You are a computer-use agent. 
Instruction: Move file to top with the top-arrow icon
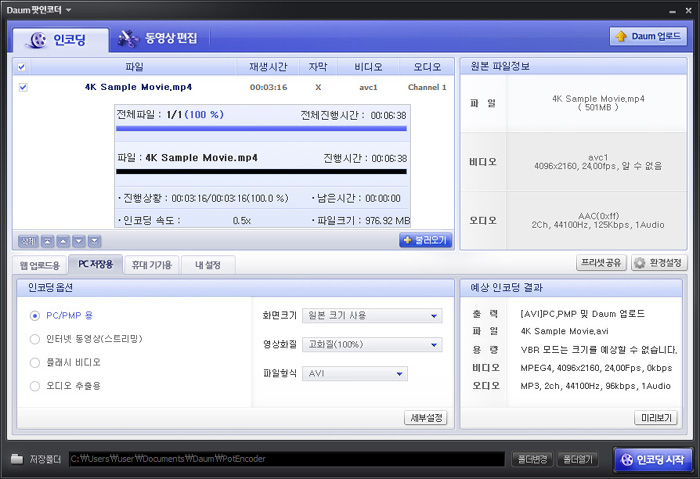[x=47, y=241]
